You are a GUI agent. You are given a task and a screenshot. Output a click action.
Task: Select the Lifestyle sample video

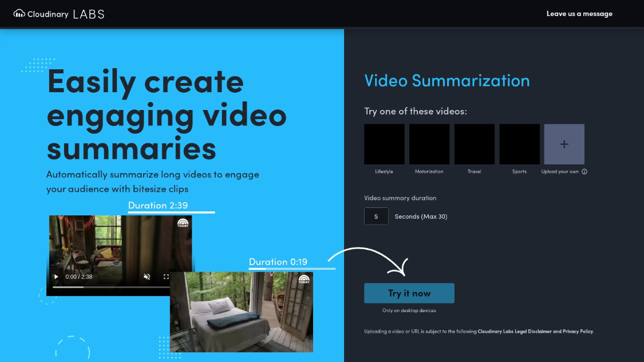[x=384, y=144]
